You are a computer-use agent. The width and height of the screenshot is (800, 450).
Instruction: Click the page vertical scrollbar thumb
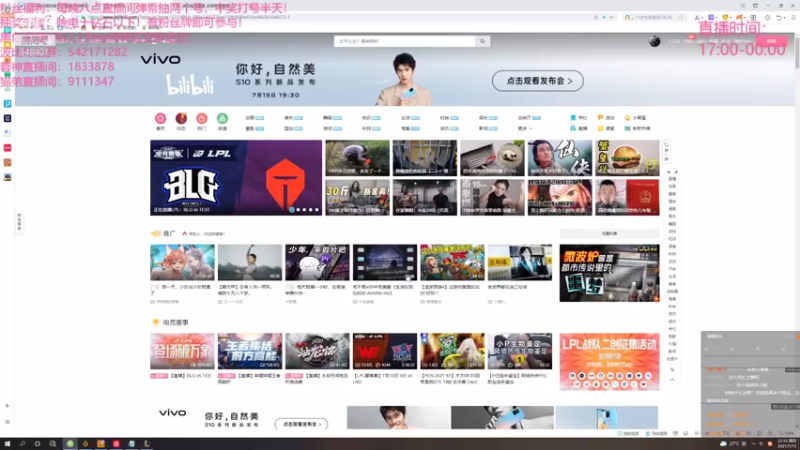tap(796, 51)
